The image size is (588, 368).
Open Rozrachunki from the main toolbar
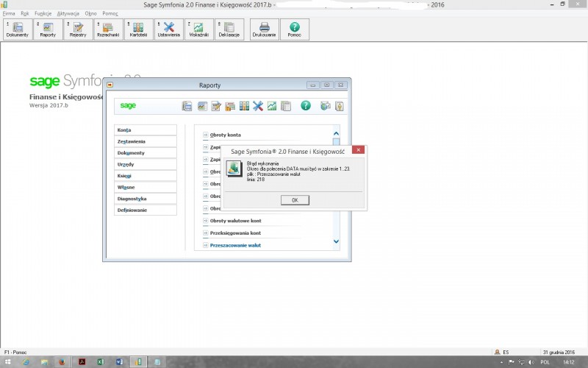[x=108, y=29]
